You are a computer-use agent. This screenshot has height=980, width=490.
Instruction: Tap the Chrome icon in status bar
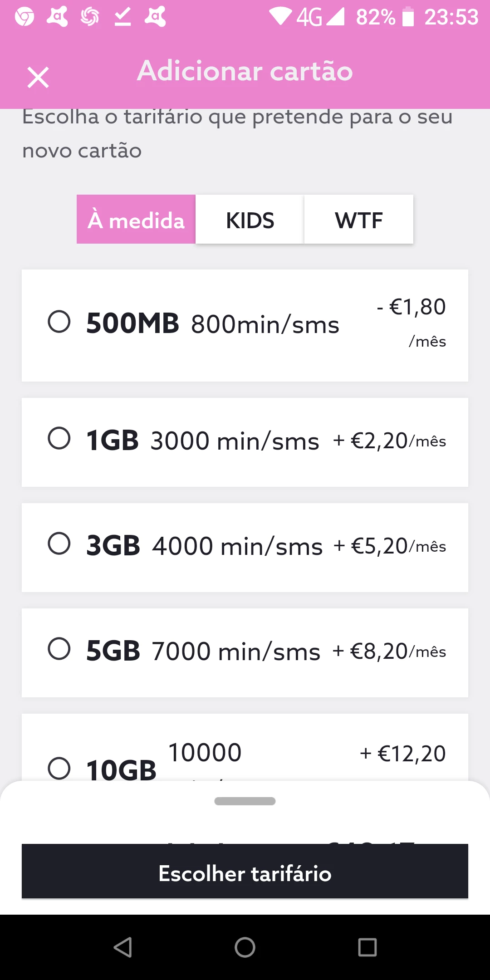[x=24, y=17]
